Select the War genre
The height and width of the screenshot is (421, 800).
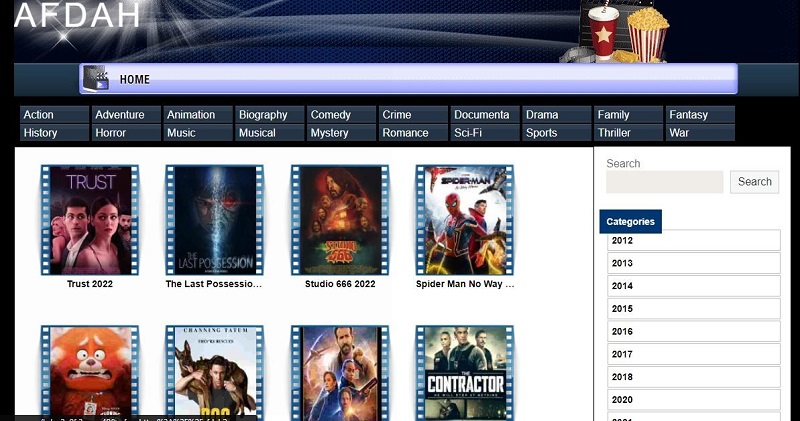click(x=701, y=133)
